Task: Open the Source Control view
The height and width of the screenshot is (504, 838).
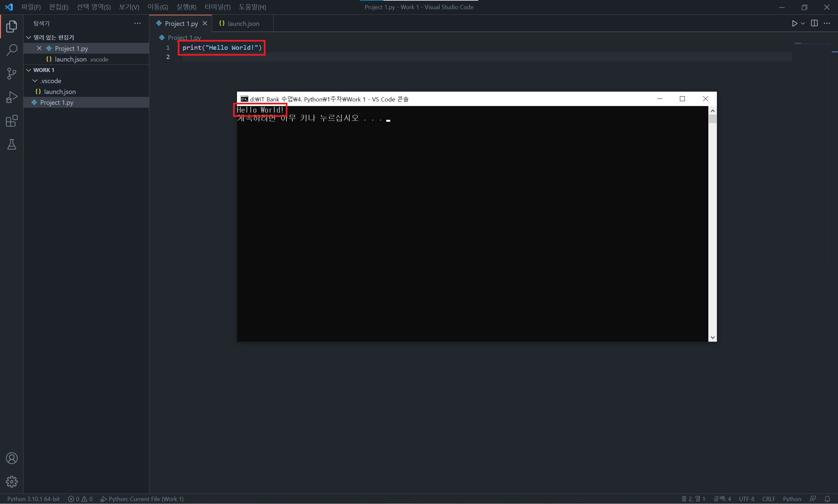Action: pos(11,73)
